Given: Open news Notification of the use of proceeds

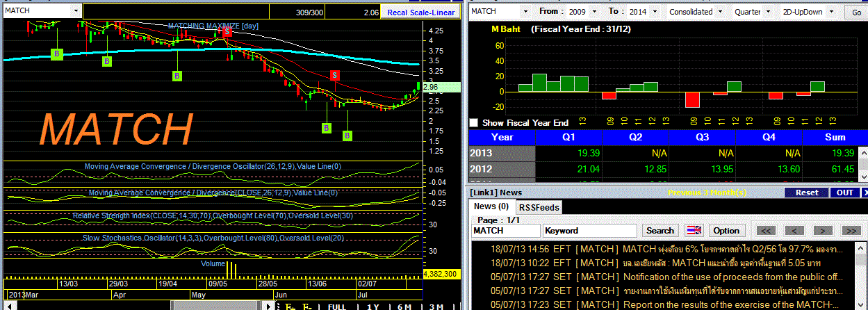Looking at the screenshot, I should pyautogui.click(x=664, y=277).
